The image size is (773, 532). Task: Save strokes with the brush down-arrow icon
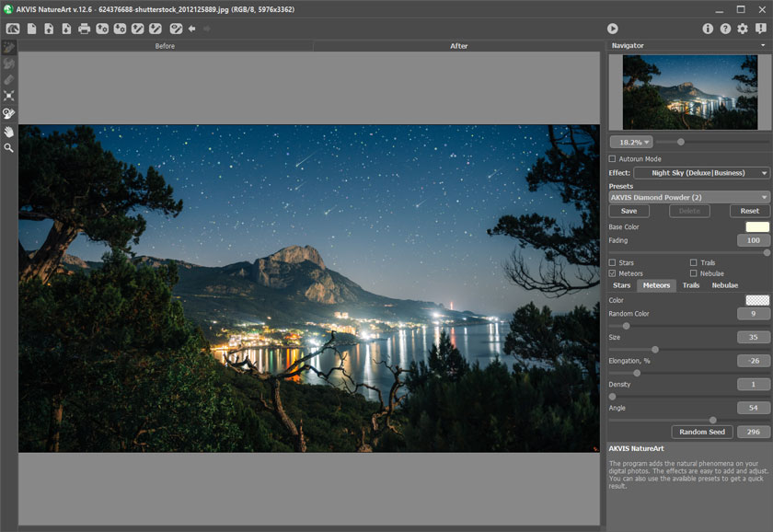(156, 29)
